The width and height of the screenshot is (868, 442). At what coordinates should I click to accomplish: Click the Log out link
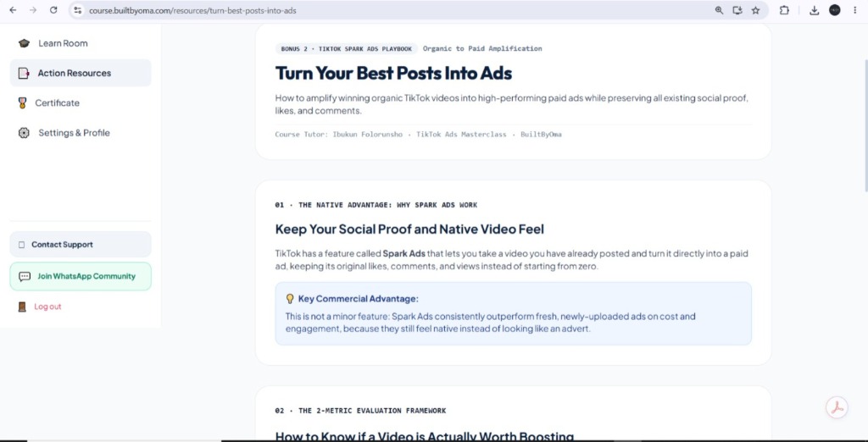pyautogui.click(x=47, y=307)
